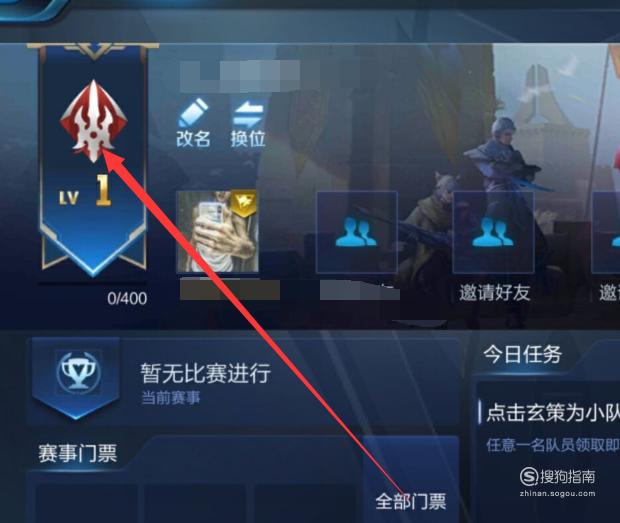
Task: Click the 当前赛事 current event link
Action: pyautogui.click(x=171, y=398)
